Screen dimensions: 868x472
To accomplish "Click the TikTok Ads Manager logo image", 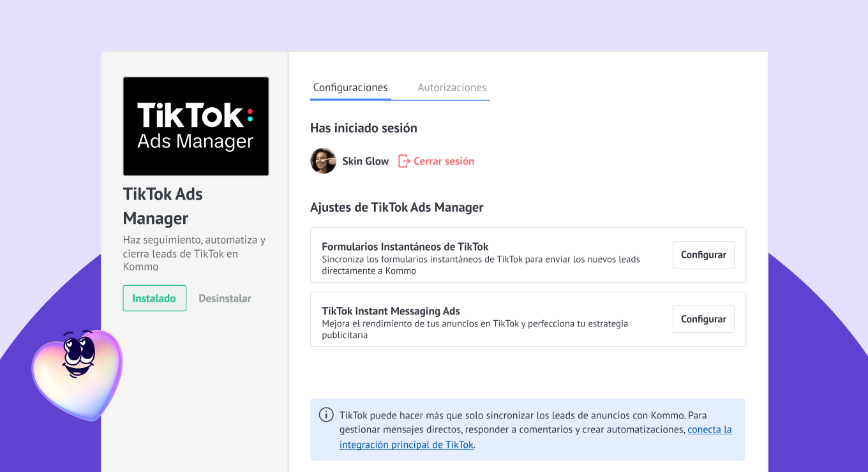I will click(x=195, y=126).
